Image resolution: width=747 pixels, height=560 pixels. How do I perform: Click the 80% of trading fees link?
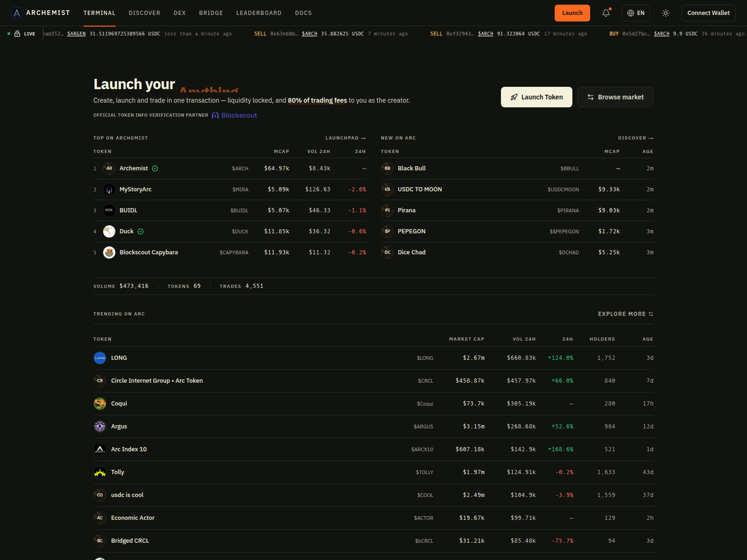[317, 100]
